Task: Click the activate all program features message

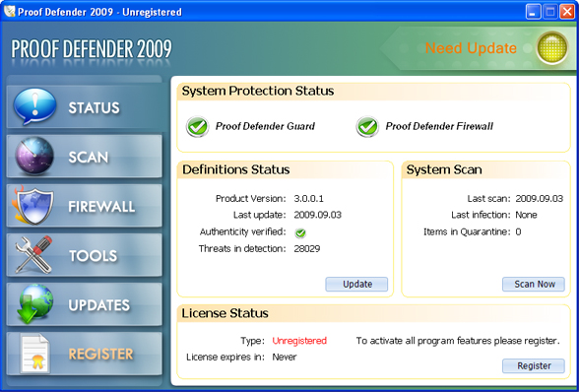Action: (x=458, y=341)
